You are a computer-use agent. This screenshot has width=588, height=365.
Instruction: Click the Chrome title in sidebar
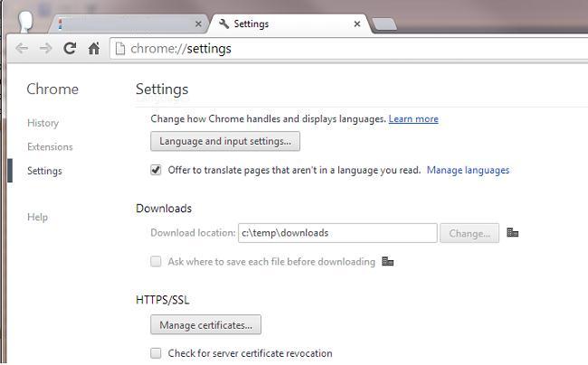[x=52, y=89]
